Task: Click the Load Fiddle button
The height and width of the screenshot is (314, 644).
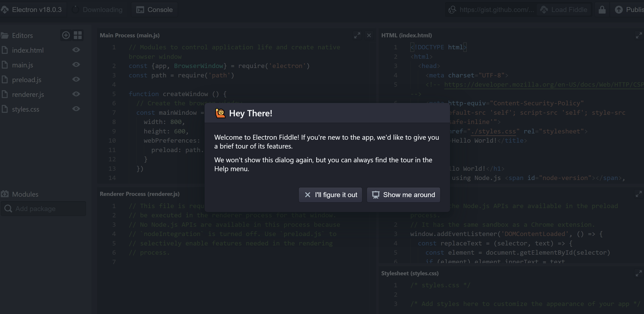Action: (x=564, y=10)
